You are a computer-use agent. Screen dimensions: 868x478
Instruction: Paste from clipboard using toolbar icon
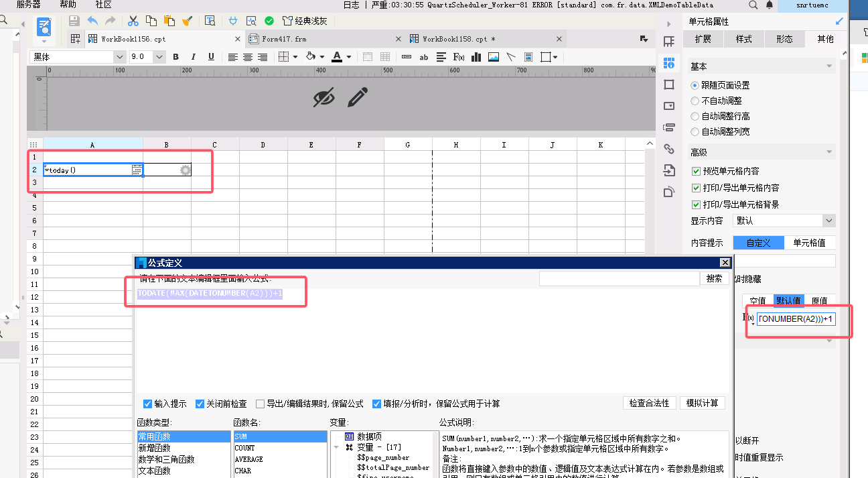(169, 21)
